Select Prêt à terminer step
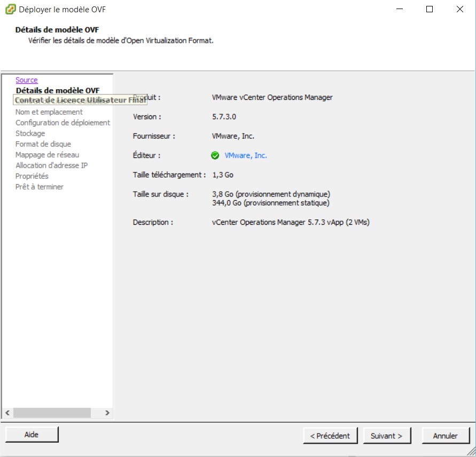 coord(40,187)
